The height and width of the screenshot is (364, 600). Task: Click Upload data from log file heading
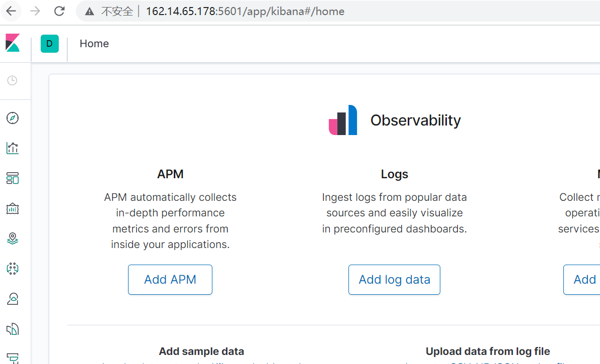click(488, 351)
